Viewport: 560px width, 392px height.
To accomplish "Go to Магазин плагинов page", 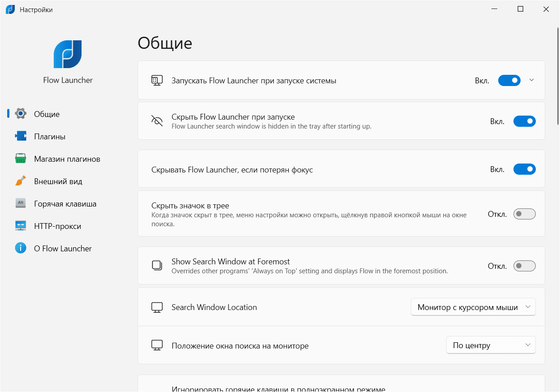I will pos(67,159).
